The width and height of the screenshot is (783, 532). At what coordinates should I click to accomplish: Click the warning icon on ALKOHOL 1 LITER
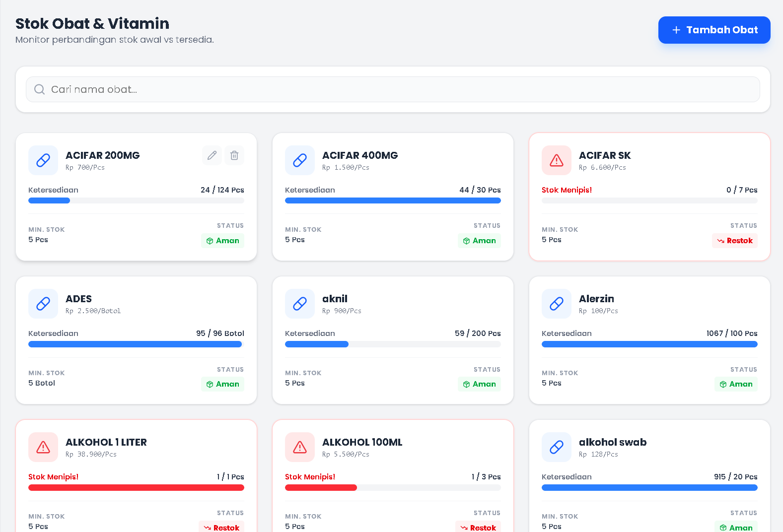(43, 447)
